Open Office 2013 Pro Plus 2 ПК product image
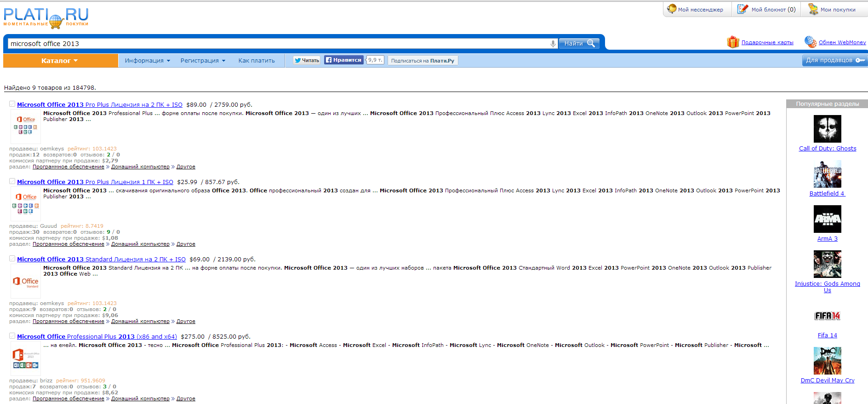Screen dimensions: 868x404 pos(26,127)
